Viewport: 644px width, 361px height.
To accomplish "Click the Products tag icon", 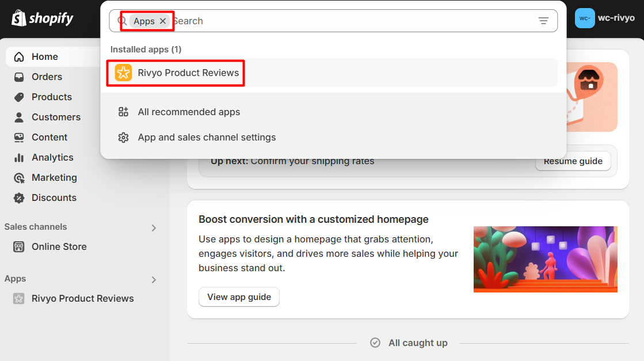I will (x=19, y=97).
